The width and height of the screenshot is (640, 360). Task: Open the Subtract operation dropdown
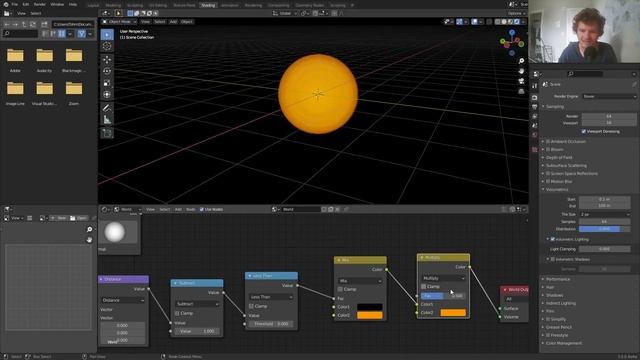[x=197, y=304]
